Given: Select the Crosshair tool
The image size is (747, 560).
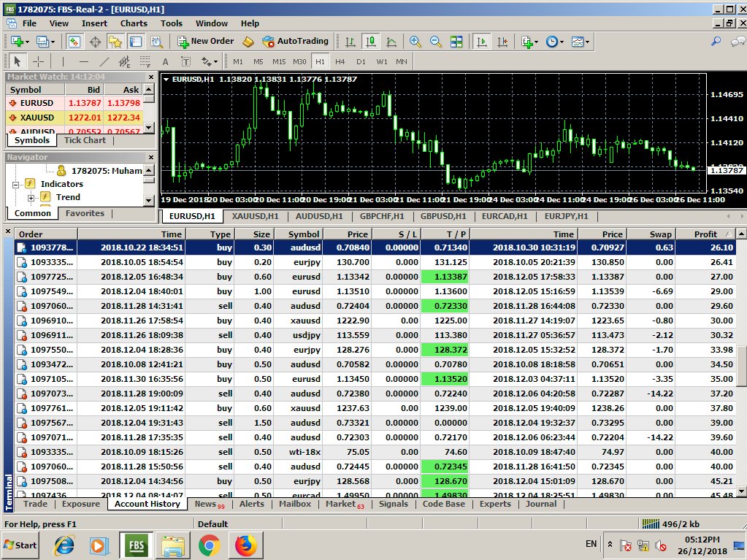Looking at the screenshot, I should 38,61.
